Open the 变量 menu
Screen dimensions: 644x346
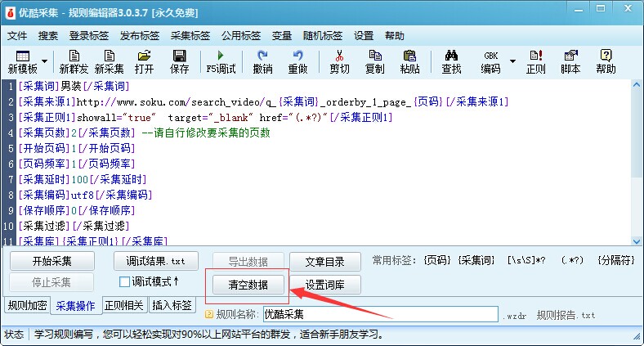pyautogui.click(x=282, y=36)
